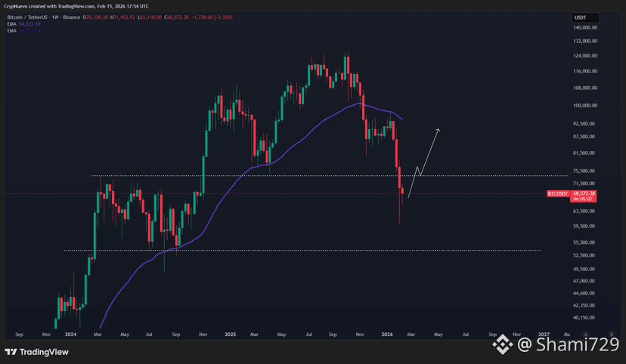Click the EMA legend showing 94,222.69
Image resolution: width=626 pixels, height=364 pixels.
coord(24,24)
